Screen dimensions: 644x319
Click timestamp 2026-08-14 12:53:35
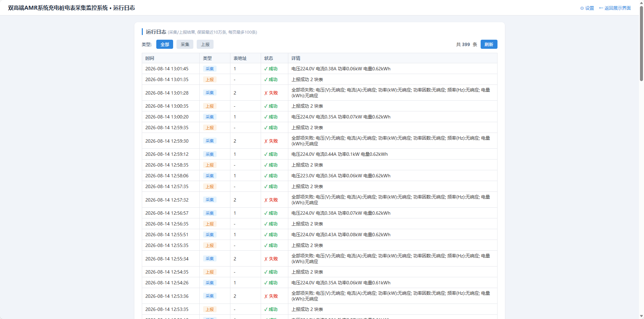(167, 309)
